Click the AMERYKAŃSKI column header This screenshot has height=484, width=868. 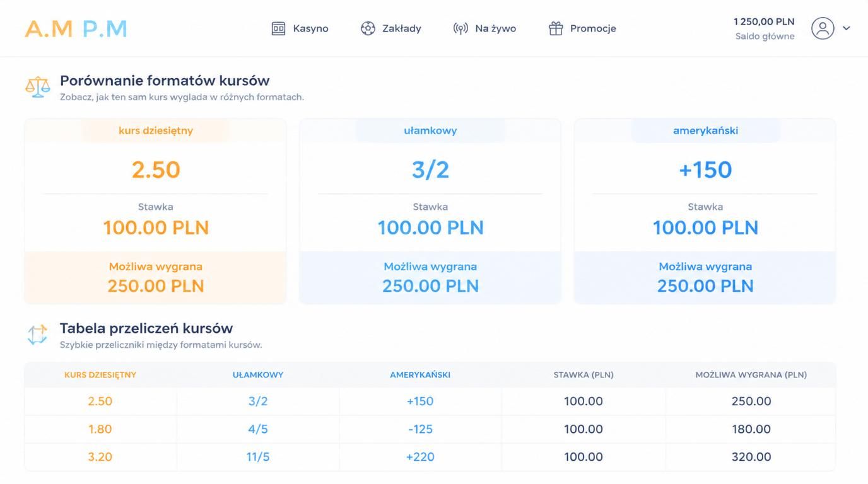[x=420, y=375]
